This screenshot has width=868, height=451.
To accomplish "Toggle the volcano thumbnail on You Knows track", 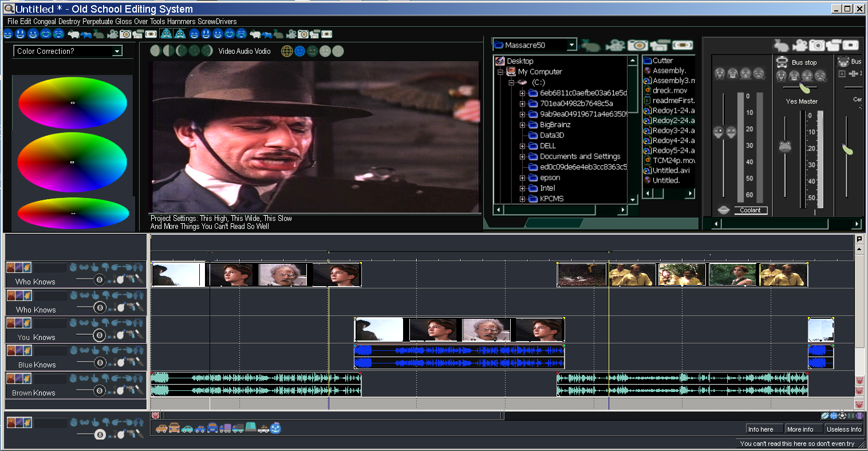I will coord(10,323).
